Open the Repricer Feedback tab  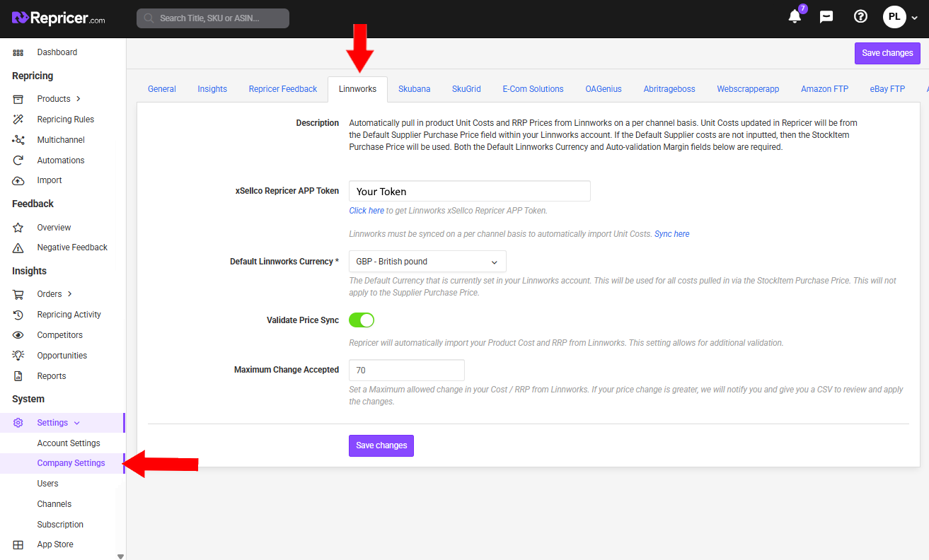coord(283,89)
